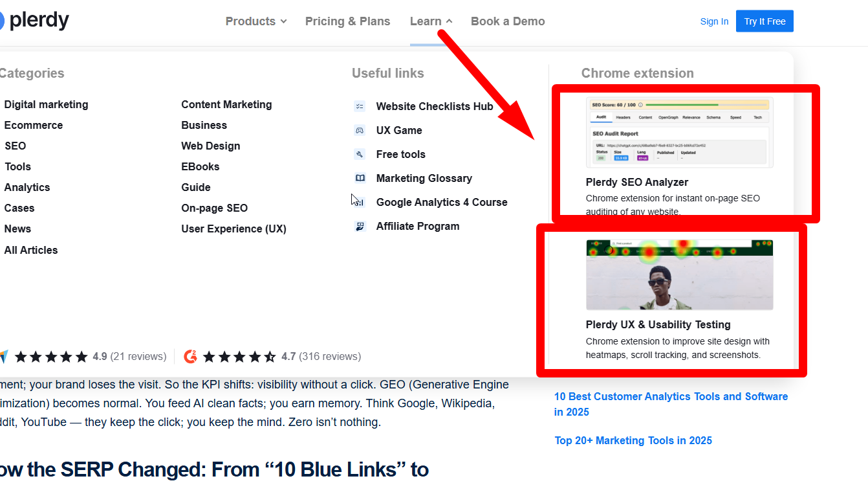Click the Free tools wrench icon
868x483 pixels.
pos(360,154)
